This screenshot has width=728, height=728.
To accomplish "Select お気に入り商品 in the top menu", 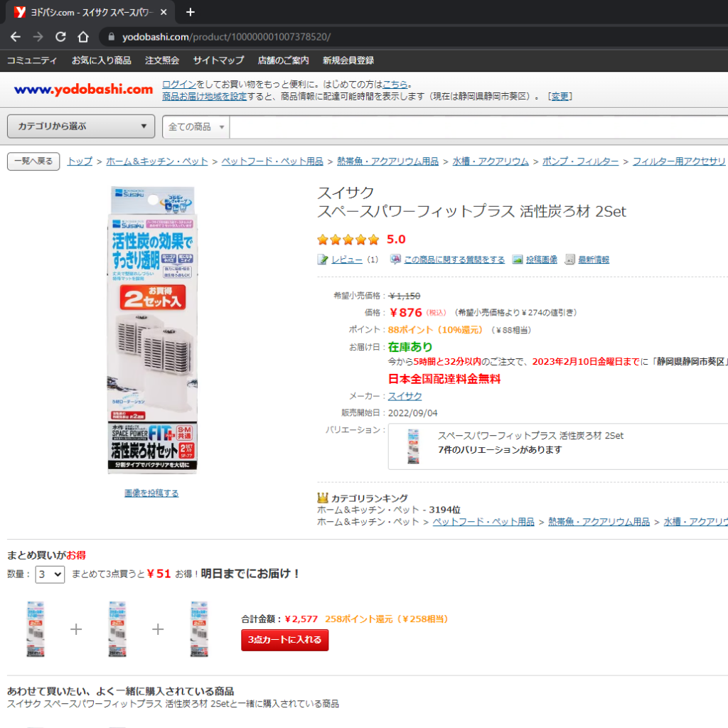I will click(101, 60).
